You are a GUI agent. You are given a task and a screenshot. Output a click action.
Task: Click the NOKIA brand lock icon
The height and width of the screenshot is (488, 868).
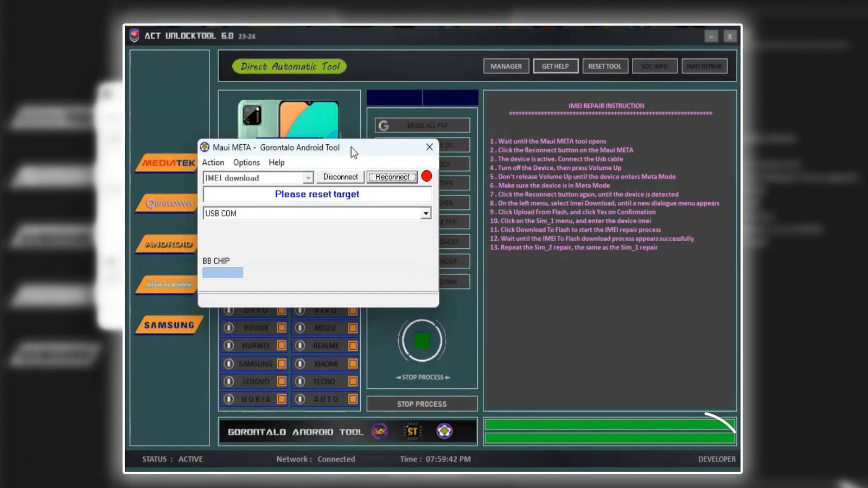point(229,399)
